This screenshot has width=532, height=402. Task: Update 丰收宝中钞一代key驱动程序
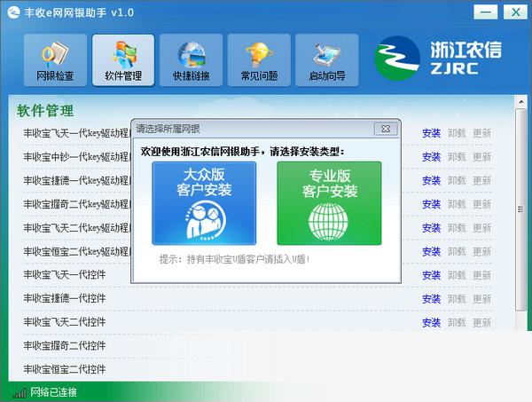(482, 157)
